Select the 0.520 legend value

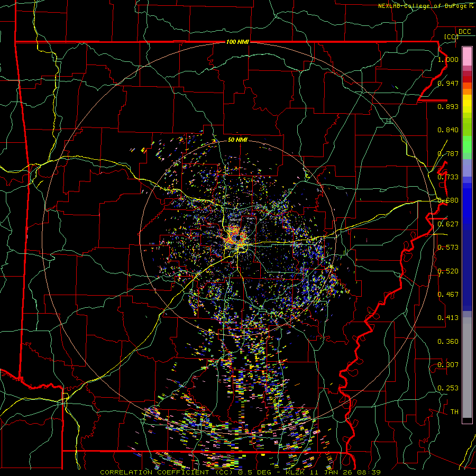(x=448, y=271)
